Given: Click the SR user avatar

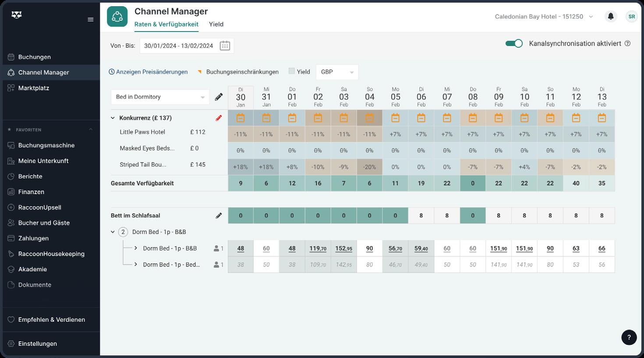Looking at the screenshot, I should click(x=631, y=17).
